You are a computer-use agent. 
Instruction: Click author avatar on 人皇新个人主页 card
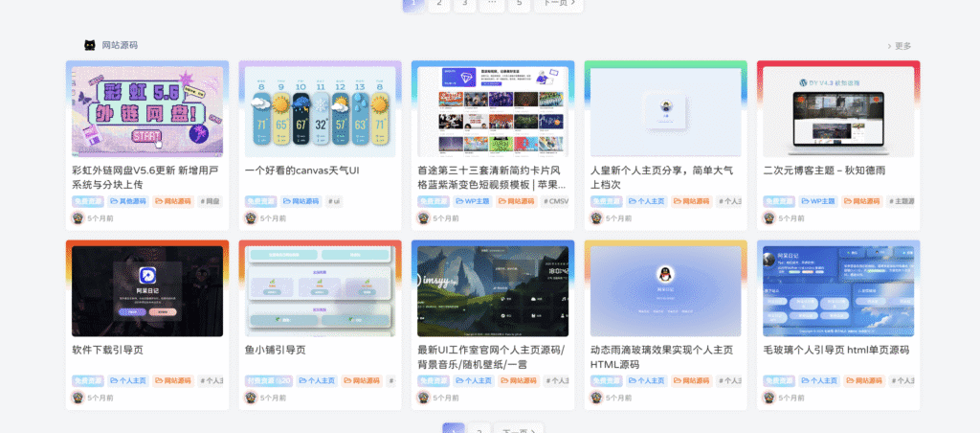pos(596,217)
